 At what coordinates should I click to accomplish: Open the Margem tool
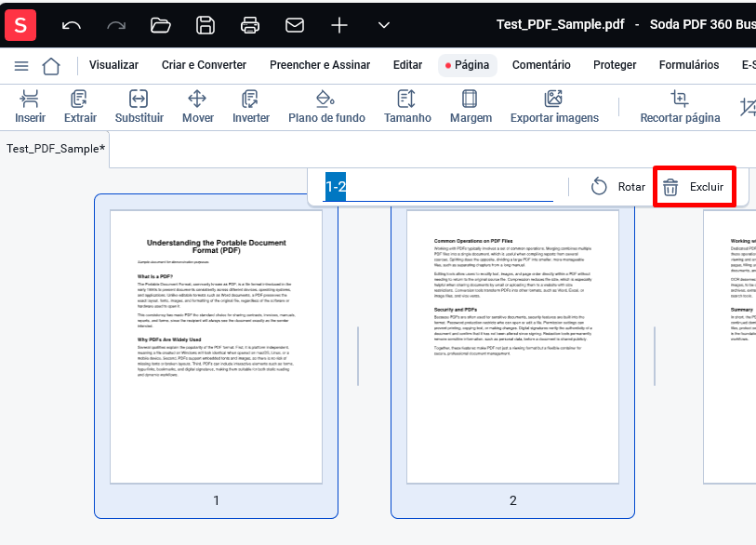[471, 107]
